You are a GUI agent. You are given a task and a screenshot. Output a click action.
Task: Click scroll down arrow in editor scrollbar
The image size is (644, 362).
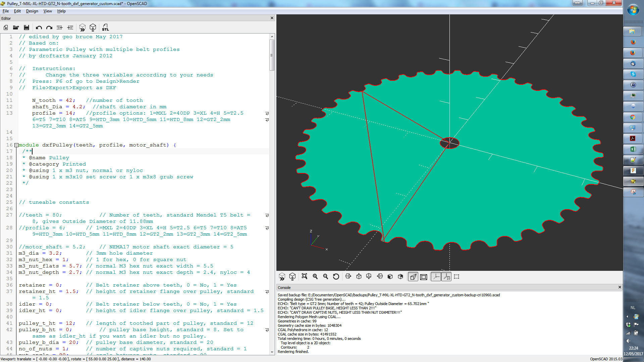(272, 352)
